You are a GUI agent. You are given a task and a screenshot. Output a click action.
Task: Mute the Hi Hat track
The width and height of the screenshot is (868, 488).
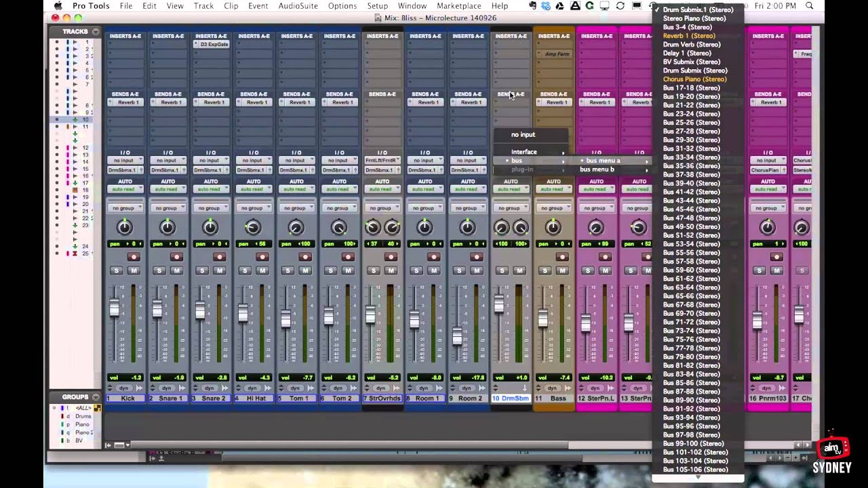pos(262,270)
